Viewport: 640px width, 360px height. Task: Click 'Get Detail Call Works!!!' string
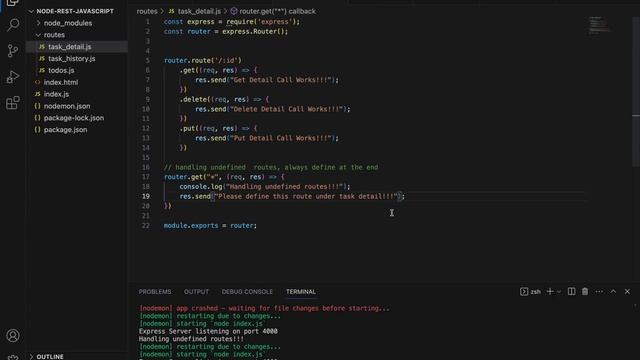click(x=280, y=80)
